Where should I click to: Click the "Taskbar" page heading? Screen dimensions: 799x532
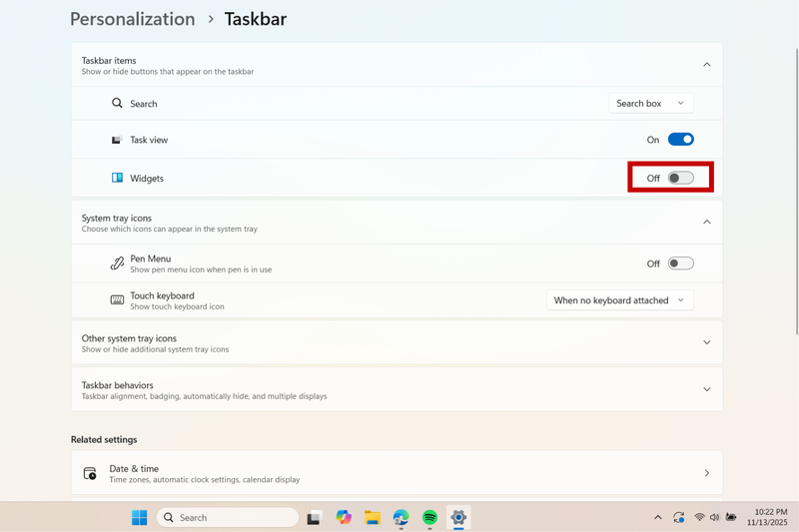click(256, 19)
